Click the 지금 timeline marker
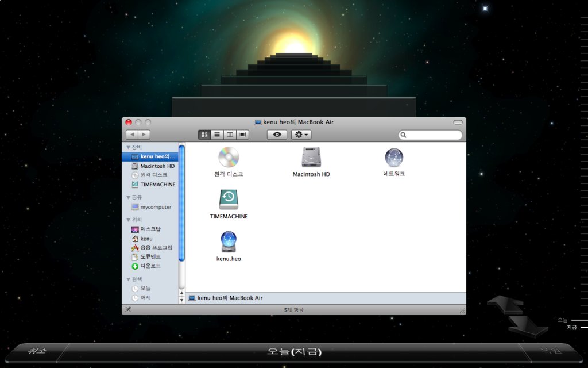588x368 pixels. pyautogui.click(x=571, y=327)
